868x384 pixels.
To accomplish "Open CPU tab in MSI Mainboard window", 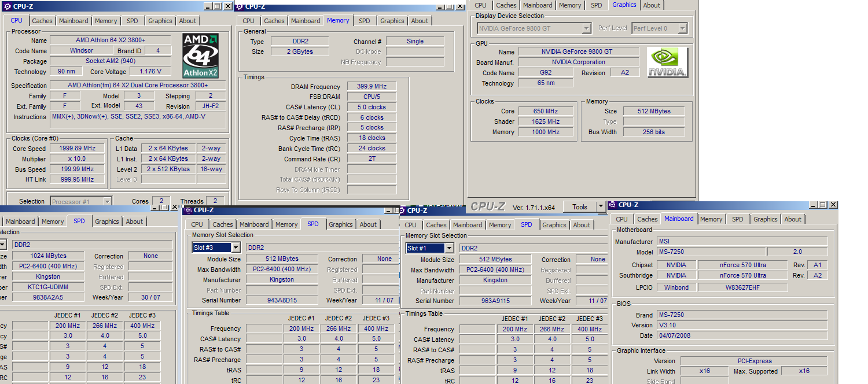I will coord(622,219).
